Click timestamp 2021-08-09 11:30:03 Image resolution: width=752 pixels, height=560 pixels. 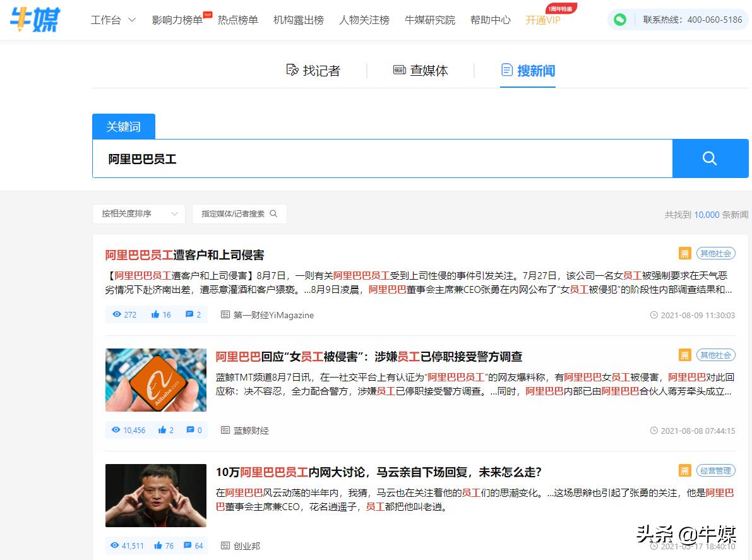tap(698, 315)
